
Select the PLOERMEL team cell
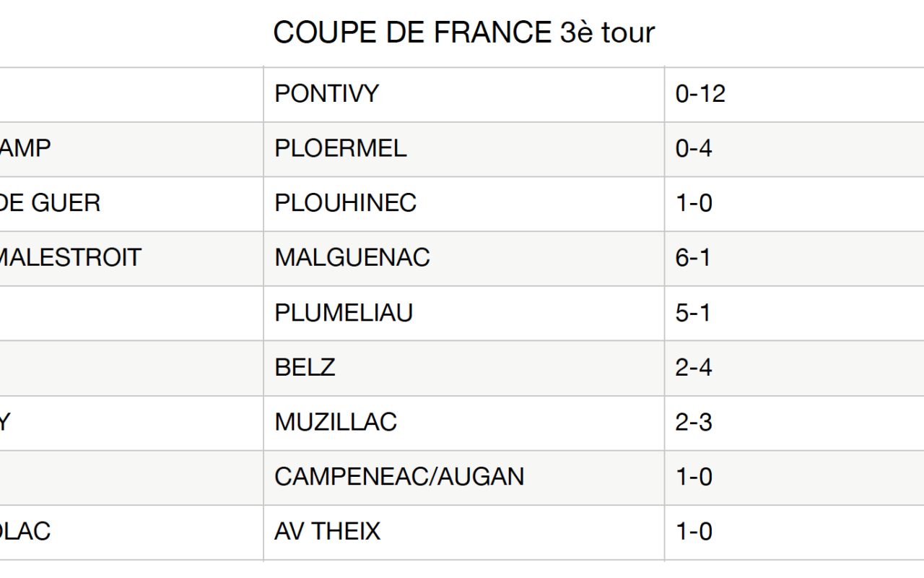pyautogui.click(x=340, y=149)
